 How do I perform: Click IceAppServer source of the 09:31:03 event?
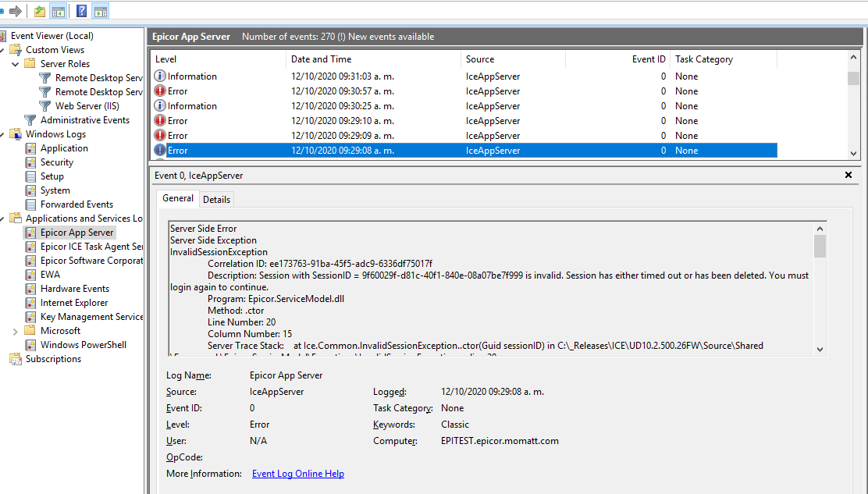493,76
